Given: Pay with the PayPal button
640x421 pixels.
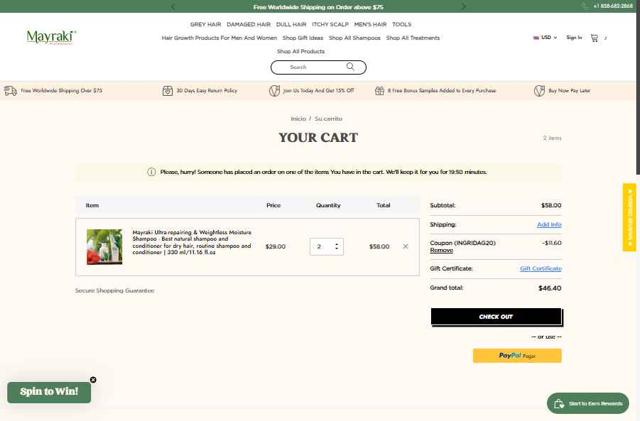Looking at the screenshot, I should point(517,356).
